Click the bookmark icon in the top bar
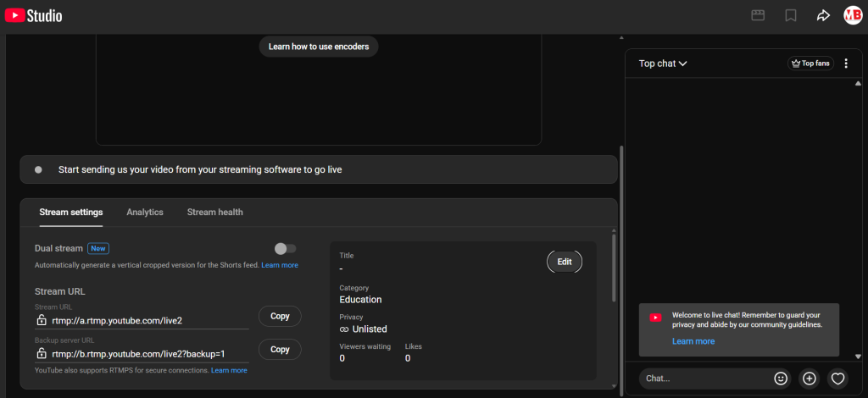The image size is (868, 398). click(x=791, y=15)
